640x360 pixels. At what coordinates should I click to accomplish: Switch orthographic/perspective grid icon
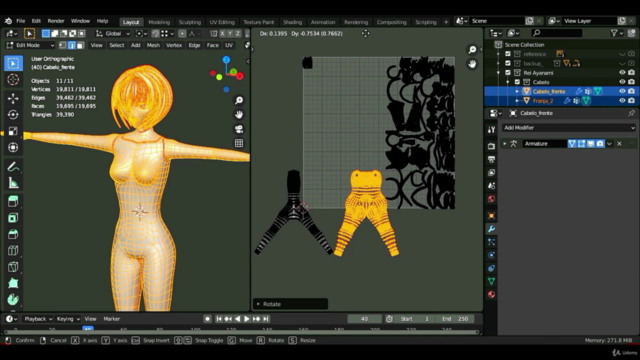point(239,143)
